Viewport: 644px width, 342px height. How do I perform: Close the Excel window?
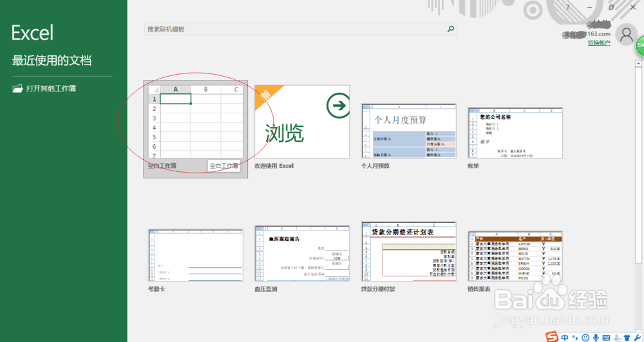pyautogui.click(x=633, y=7)
